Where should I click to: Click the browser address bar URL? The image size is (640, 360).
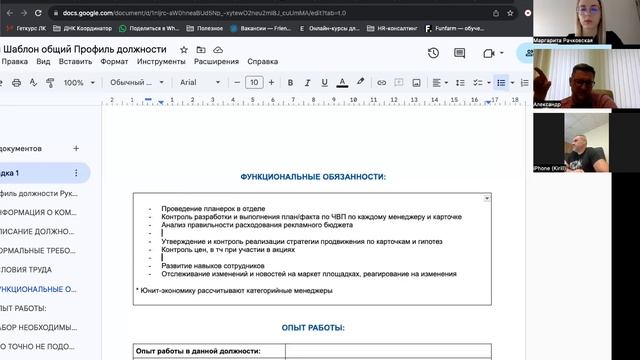[204, 13]
